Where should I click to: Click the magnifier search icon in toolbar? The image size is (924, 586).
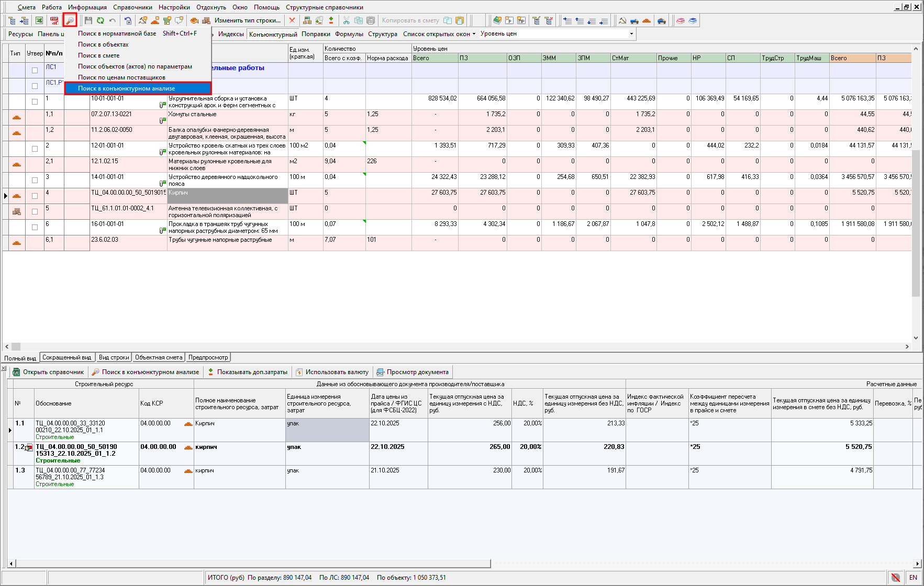click(70, 20)
